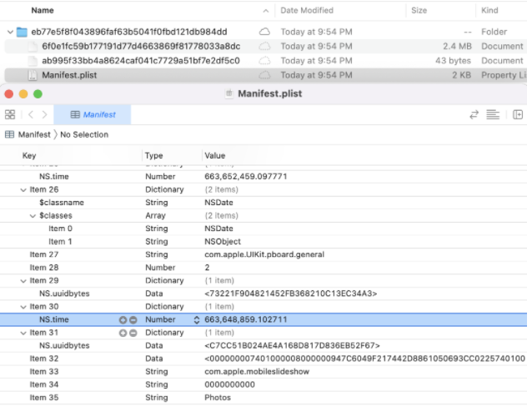
Task: Select the Manifest tab
Action: (x=93, y=114)
